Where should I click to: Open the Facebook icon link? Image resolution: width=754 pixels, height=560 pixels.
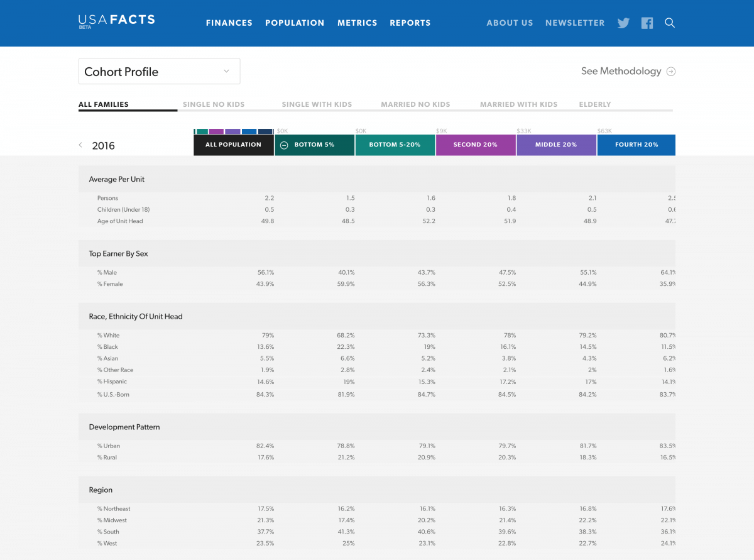(x=647, y=23)
